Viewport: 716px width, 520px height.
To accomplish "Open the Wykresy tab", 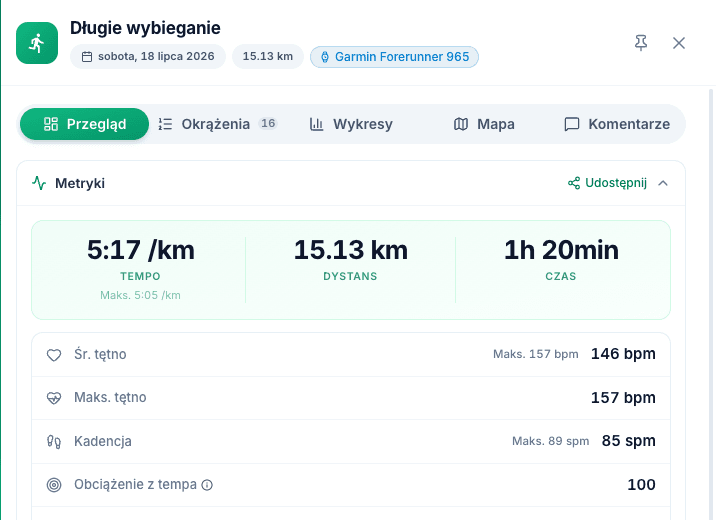I will [351, 124].
